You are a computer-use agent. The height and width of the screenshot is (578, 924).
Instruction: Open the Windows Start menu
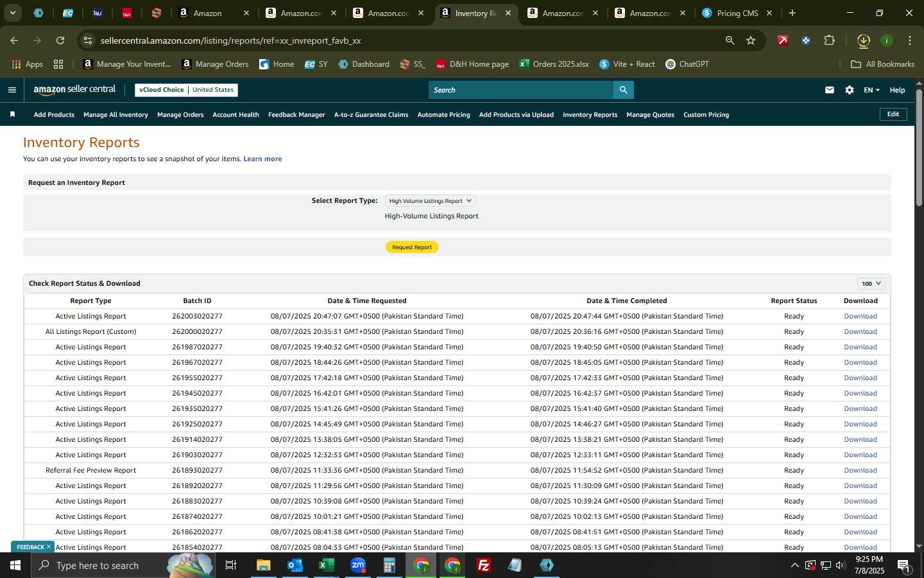(x=15, y=565)
